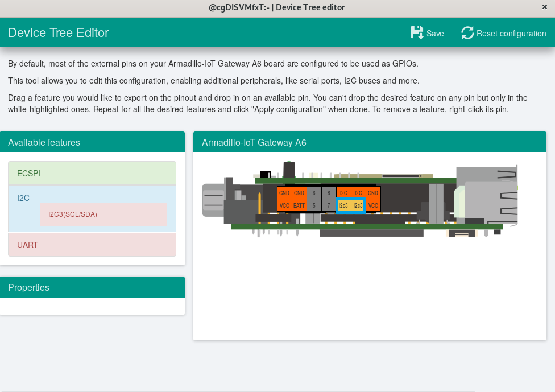Click the Device Tree Editor title text

tap(59, 32)
